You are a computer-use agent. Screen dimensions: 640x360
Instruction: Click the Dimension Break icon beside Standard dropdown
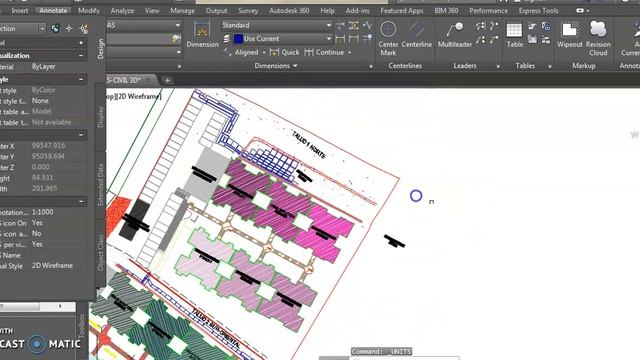pos(340,25)
